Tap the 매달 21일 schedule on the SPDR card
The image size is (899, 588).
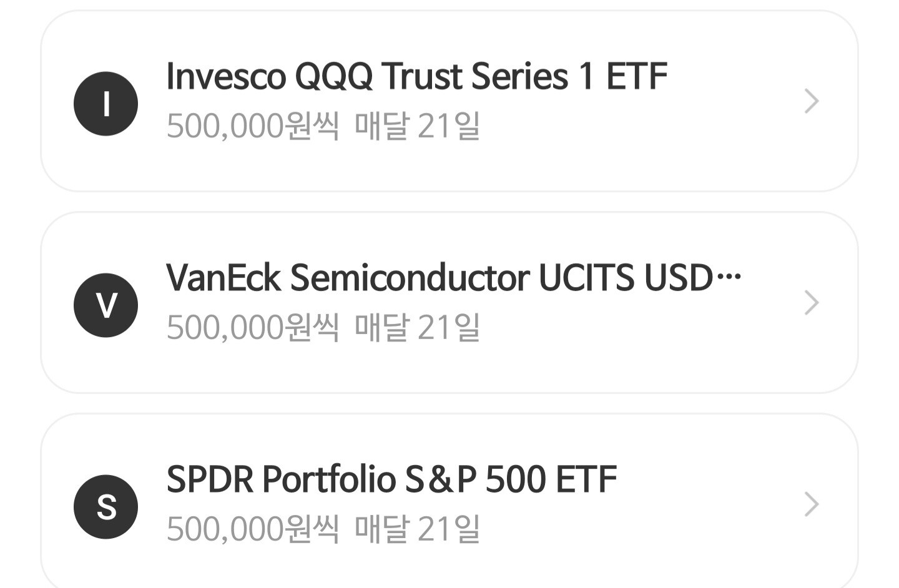417,529
